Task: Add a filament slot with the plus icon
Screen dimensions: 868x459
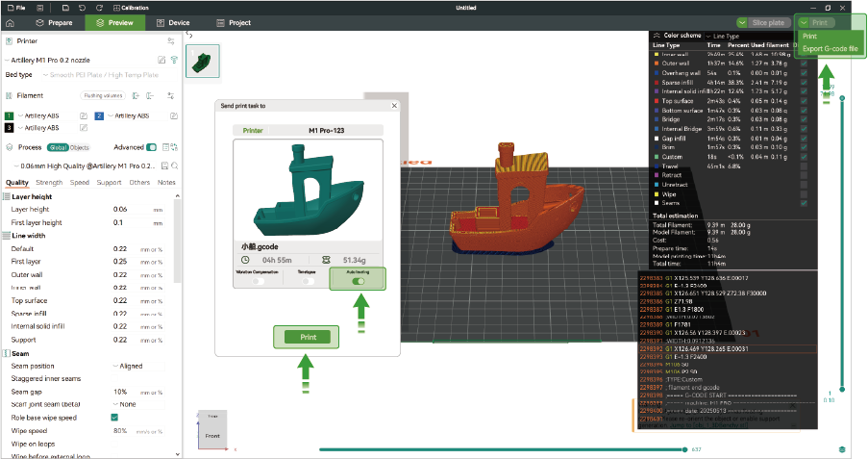Action: [x=136, y=96]
